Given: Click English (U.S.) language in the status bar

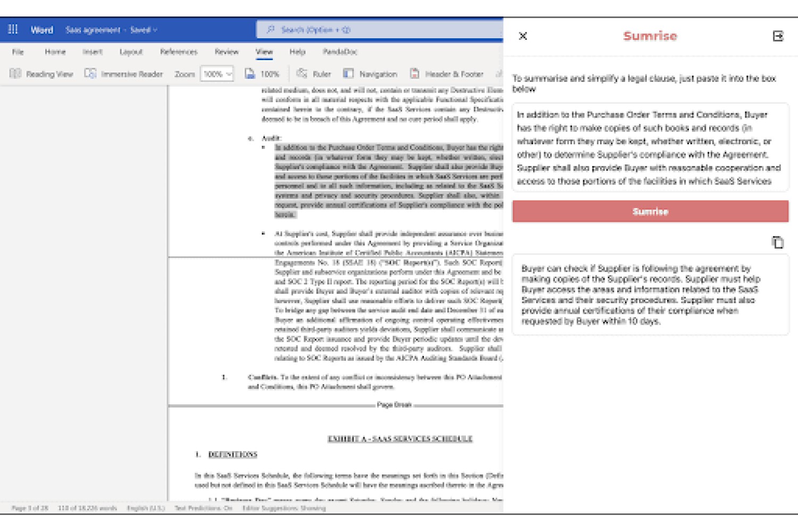Looking at the screenshot, I should (x=146, y=508).
